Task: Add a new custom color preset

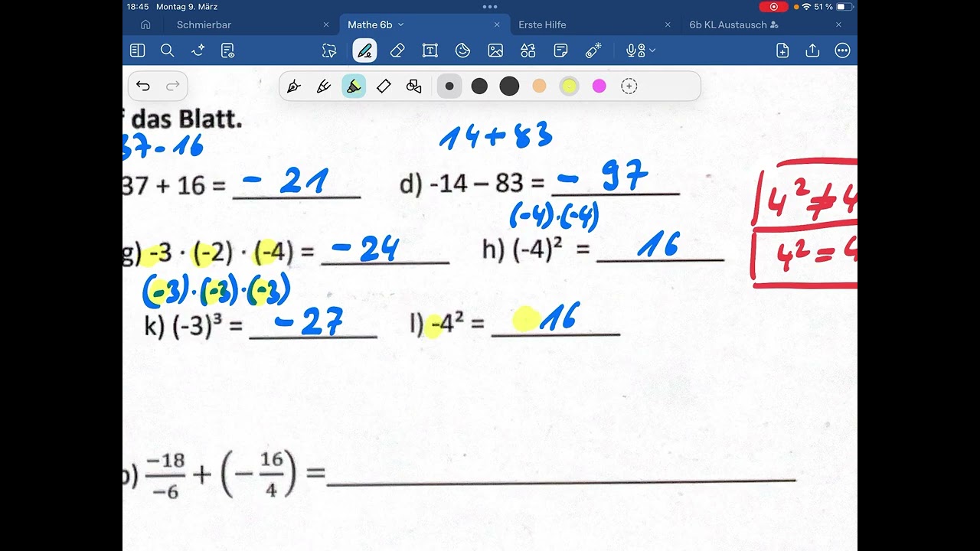Action: tap(629, 86)
